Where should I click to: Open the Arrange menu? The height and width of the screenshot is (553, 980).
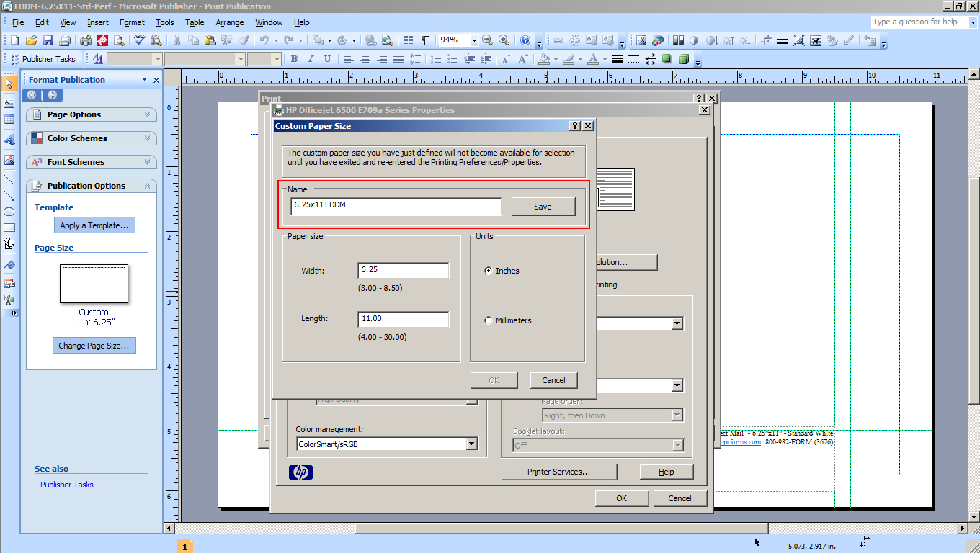tap(229, 22)
